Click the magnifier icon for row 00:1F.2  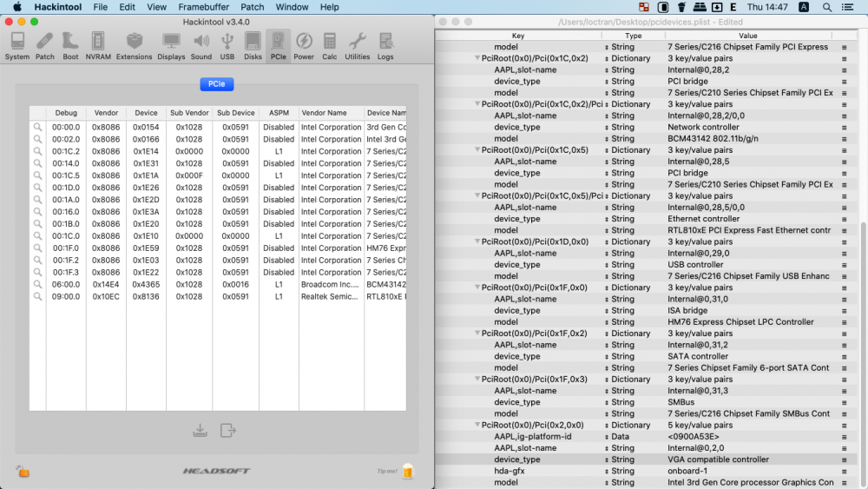pos(37,260)
